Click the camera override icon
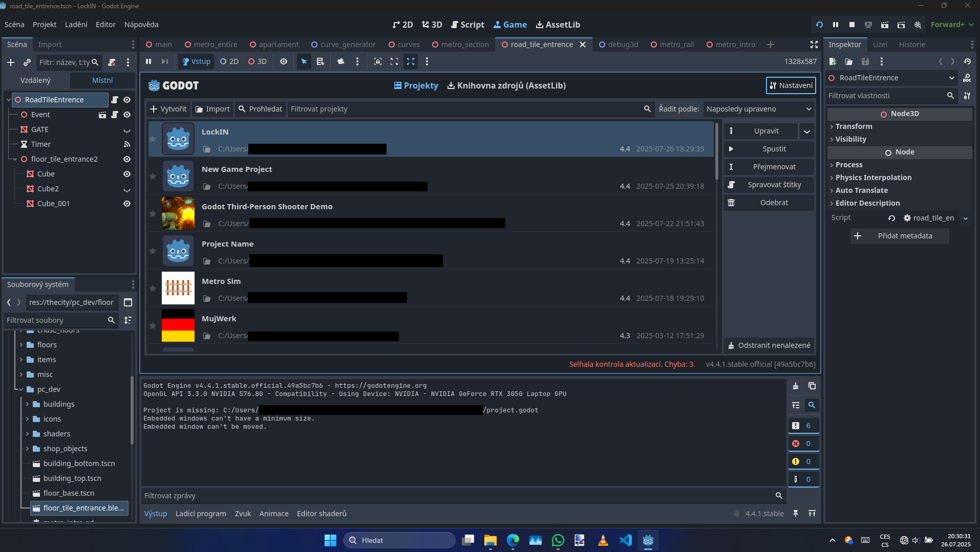The height and width of the screenshot is (552, 980). tap(340, 61)
